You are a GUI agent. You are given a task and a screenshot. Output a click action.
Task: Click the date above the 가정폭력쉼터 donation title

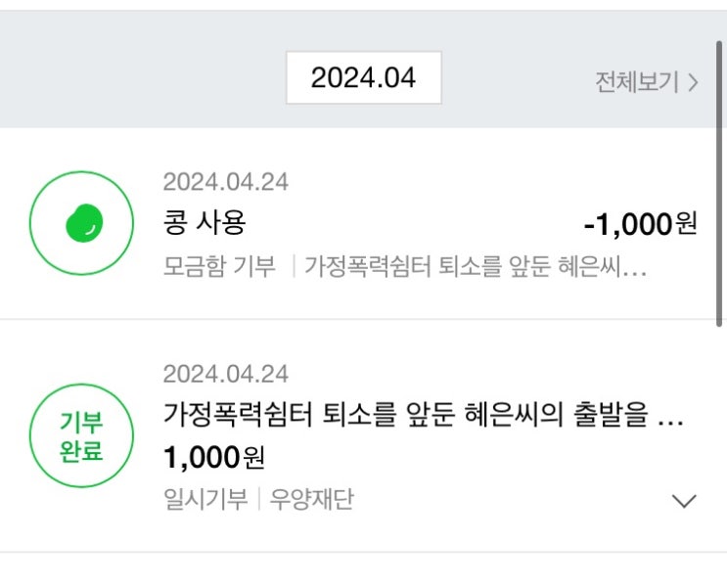(226, 374)
